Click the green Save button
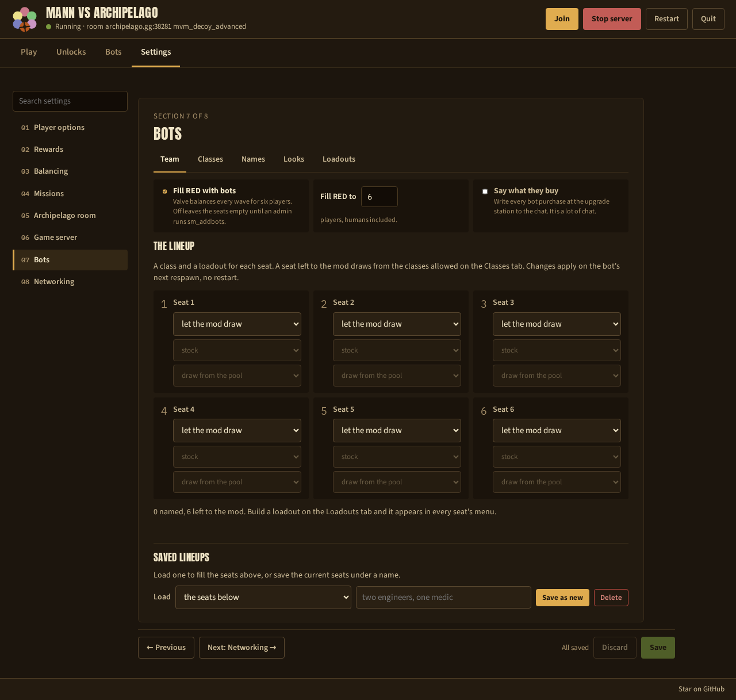Screen dimensions: 736x700 658,648
